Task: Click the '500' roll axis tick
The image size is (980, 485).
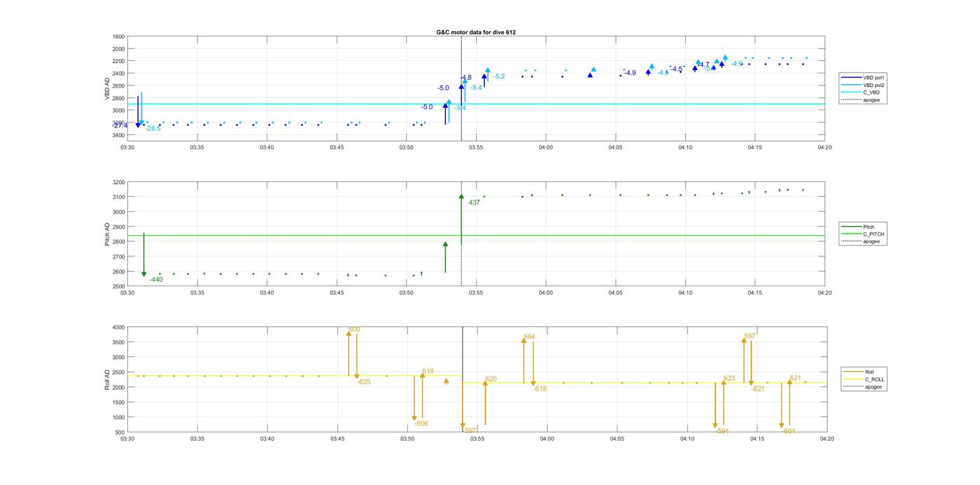Action: (120, 433)
